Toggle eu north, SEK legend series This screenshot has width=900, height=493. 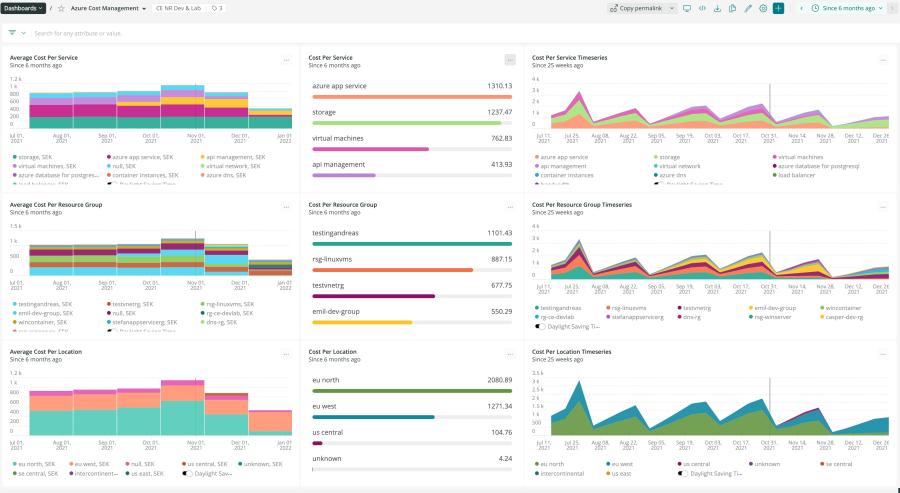coord(35,464)
